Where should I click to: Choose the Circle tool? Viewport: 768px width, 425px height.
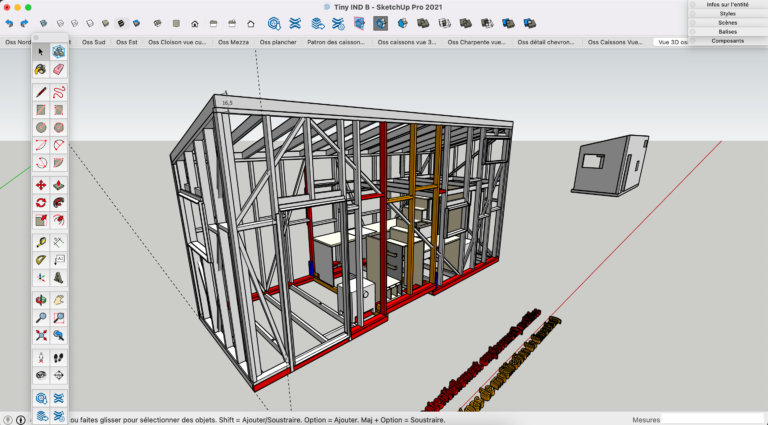point(41,127)
